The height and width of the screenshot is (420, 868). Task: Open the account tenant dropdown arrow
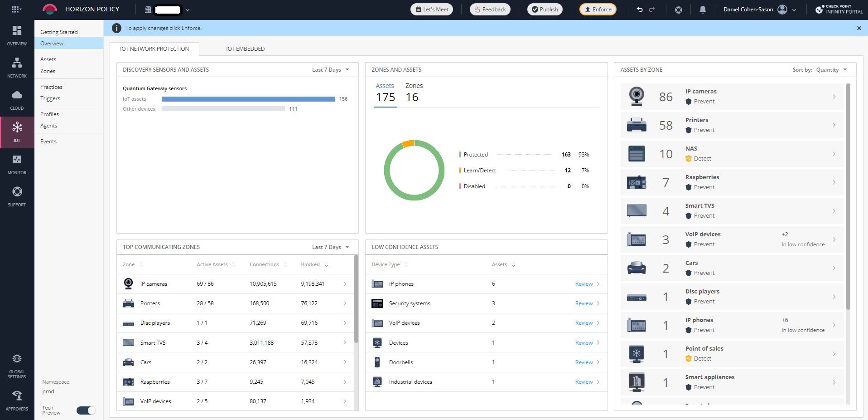[x=188, y=10]
